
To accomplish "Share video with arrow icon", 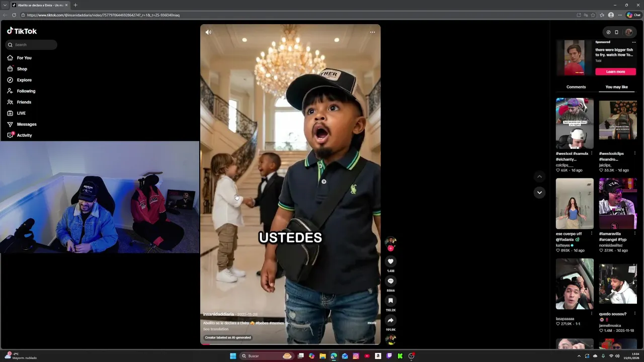I will point(390,320).
